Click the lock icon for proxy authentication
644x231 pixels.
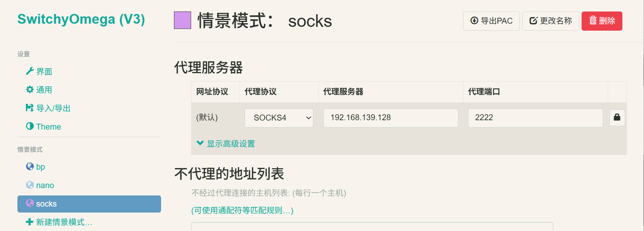617,117
